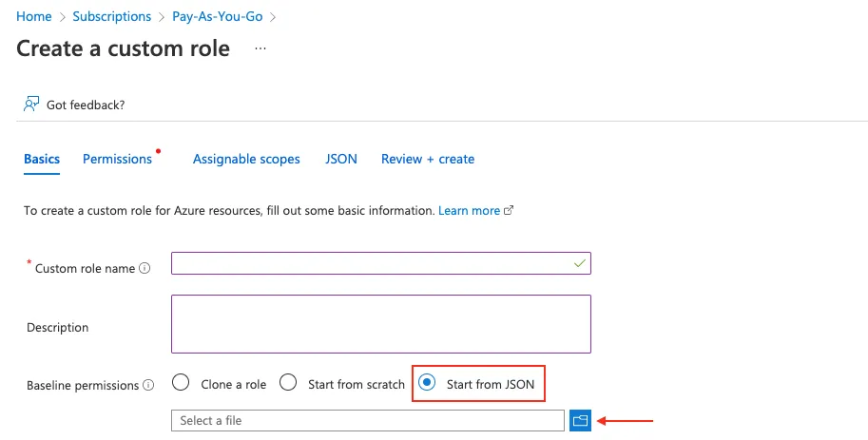Image resolution: width=868 pixels, height=440 pixels.
Task: Click the info icon beside Custom role name
Action: pos(145,269)
